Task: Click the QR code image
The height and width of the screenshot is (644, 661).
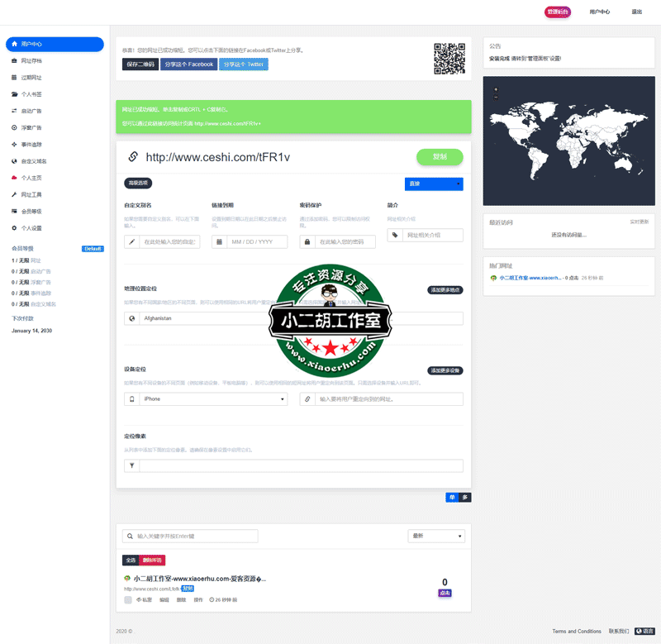Action: click(449, 59)
